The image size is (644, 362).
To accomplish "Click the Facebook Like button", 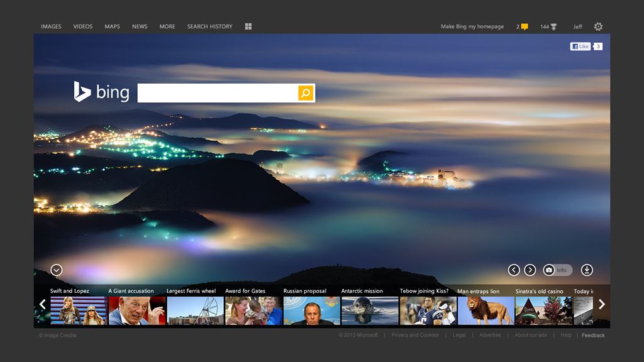I will (580, 47).
